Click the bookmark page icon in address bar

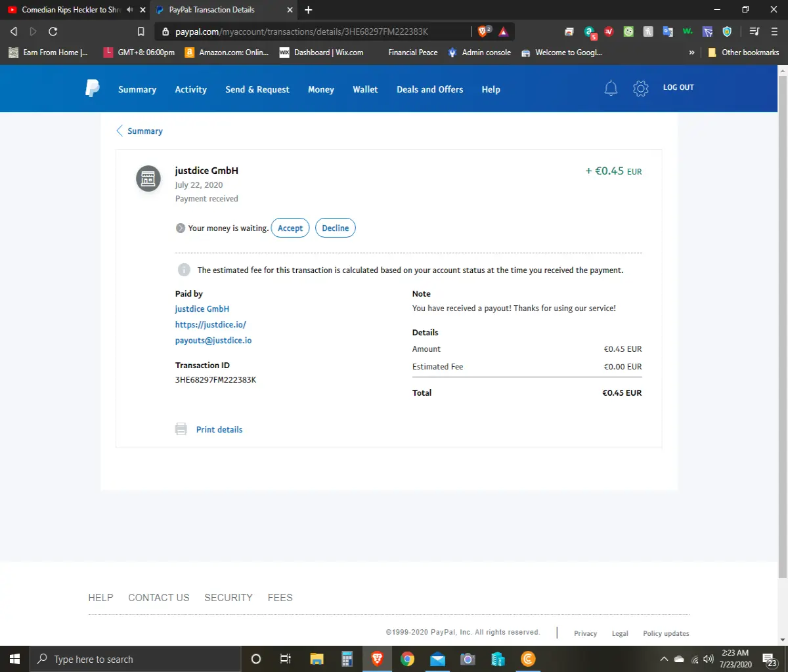141,31
